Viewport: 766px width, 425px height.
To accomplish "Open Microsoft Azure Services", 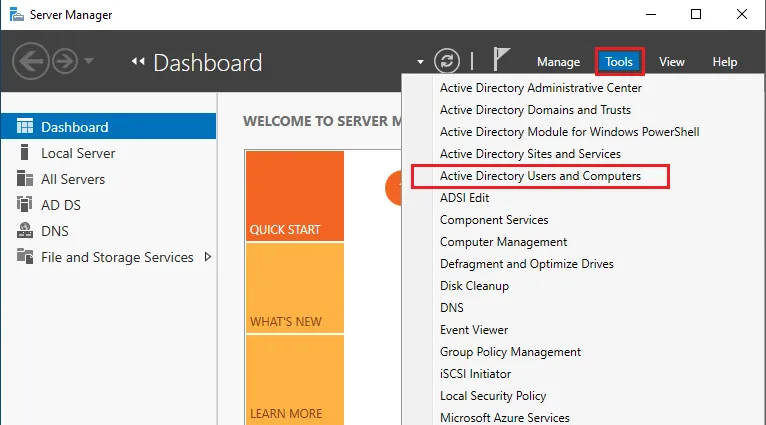I will tap(505, 418).
